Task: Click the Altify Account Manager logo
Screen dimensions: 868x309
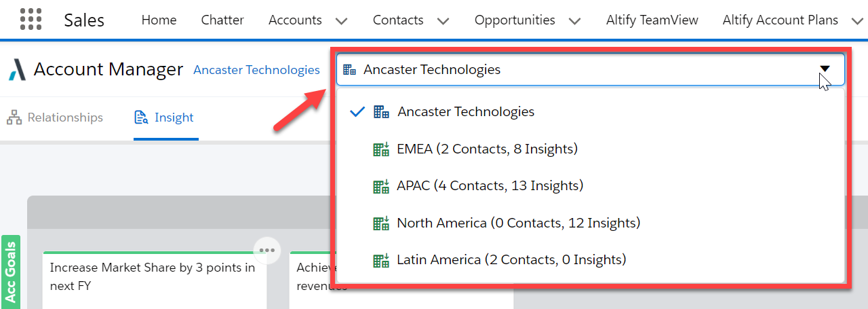Action: pos(17,69)
